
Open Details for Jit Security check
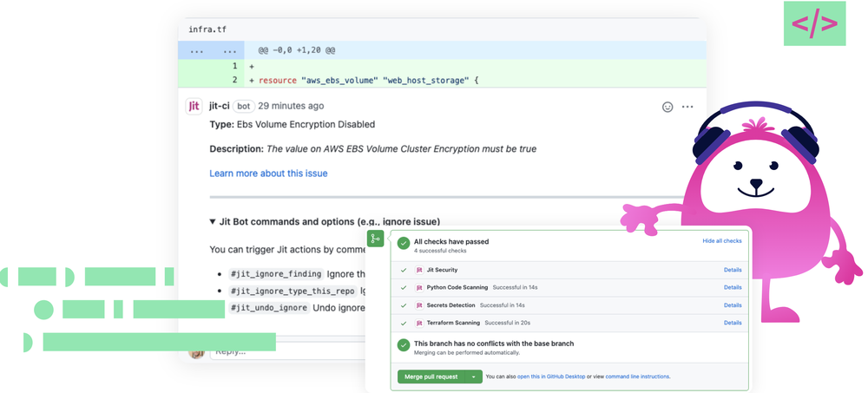pos(733,270)
